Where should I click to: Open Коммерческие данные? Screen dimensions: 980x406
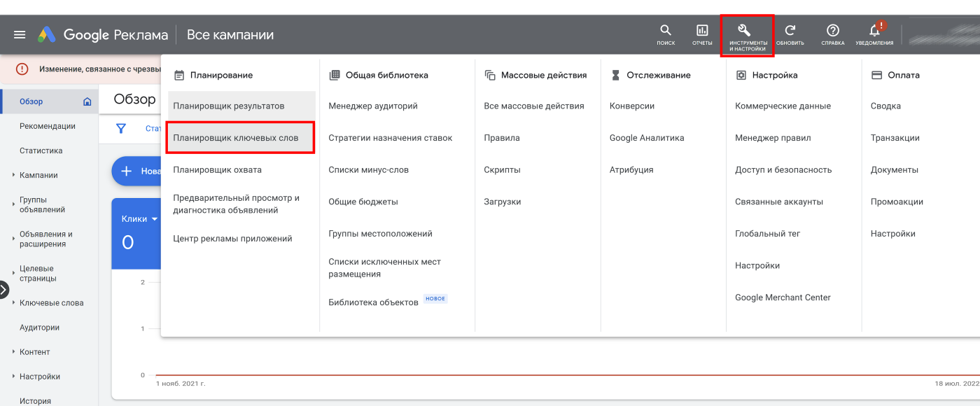[783, 106]
